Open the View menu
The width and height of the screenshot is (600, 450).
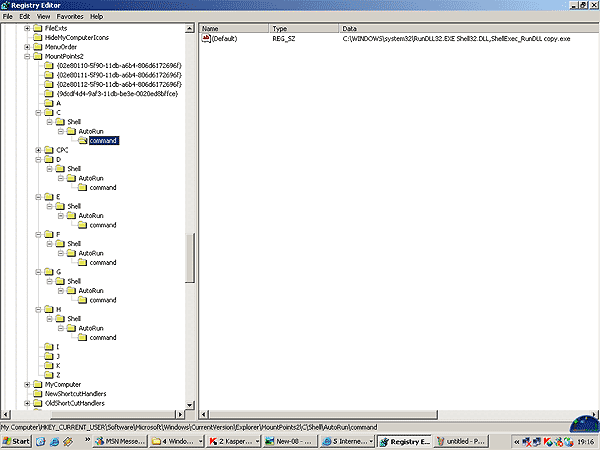(43, 16)
